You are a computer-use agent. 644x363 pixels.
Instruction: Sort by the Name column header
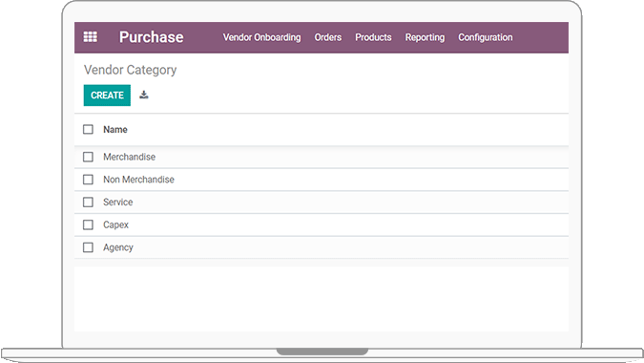click(115, 130)
